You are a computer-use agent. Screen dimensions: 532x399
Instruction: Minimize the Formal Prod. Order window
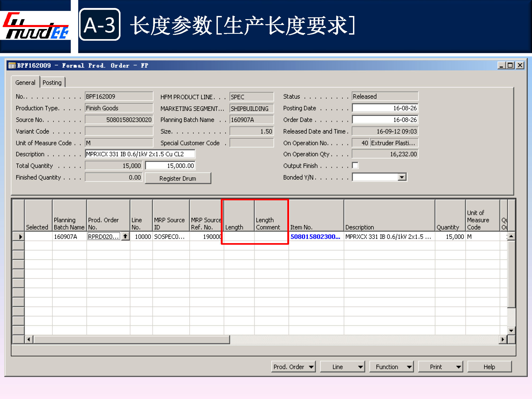tap(501, 65)
